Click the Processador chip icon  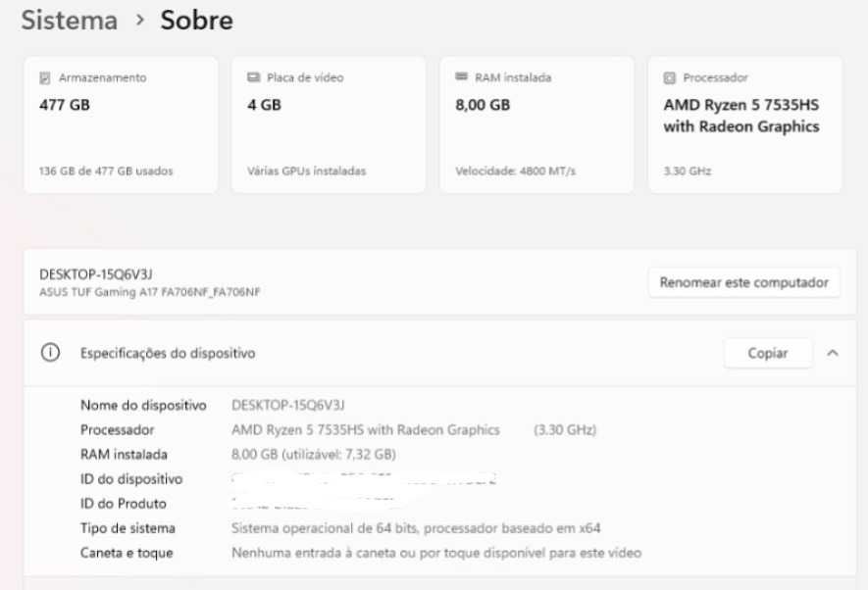click(669, 78)
